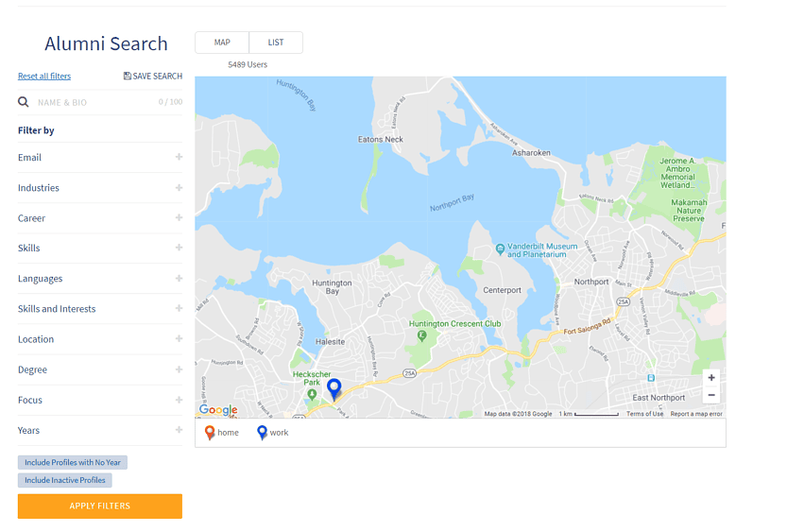787x532 pixels.
Task: Click the blue work pin legend icon
Action: point(262,433)
